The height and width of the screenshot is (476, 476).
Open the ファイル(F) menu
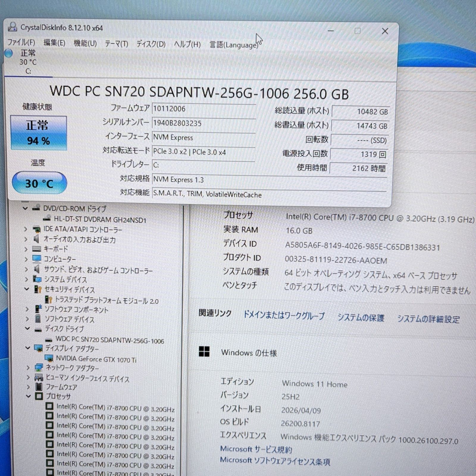coord(21,42)
